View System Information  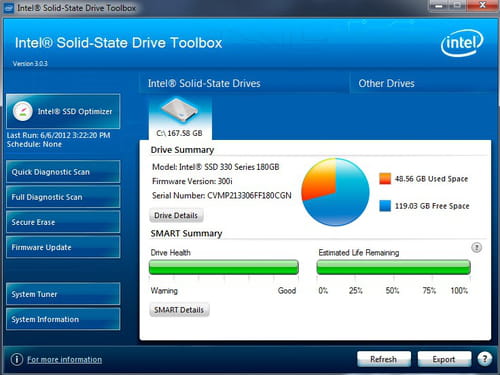pos(63,319)
